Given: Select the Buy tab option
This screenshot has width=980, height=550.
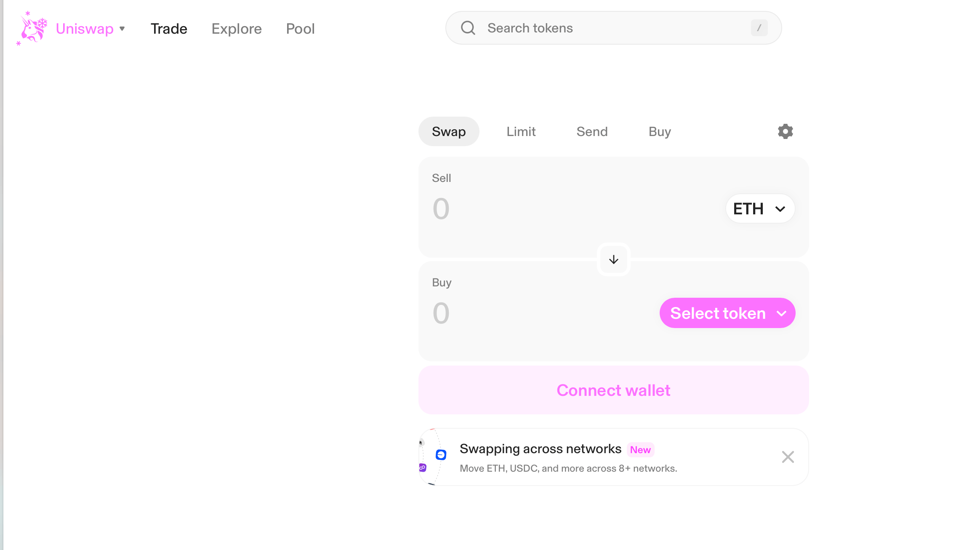Looking at the screenshot, I should 659,131.
